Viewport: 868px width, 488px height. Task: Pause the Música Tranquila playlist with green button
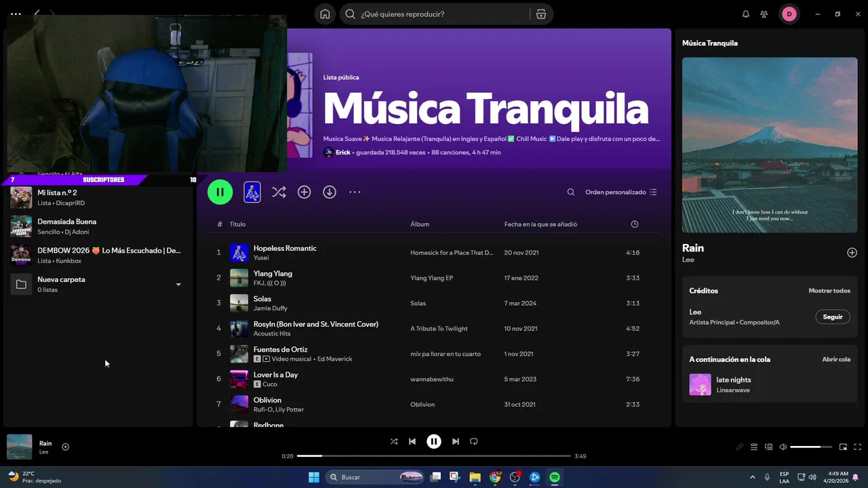point(220,192)
